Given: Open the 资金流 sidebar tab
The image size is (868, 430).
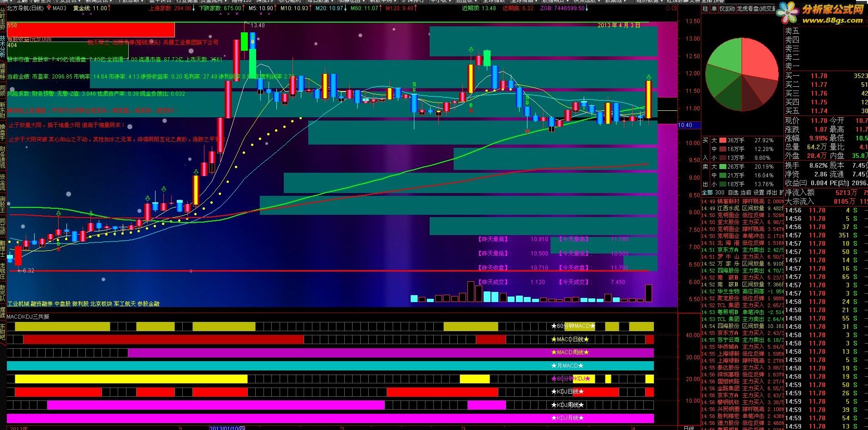Looking at the screenshot, I should [3, 182].
